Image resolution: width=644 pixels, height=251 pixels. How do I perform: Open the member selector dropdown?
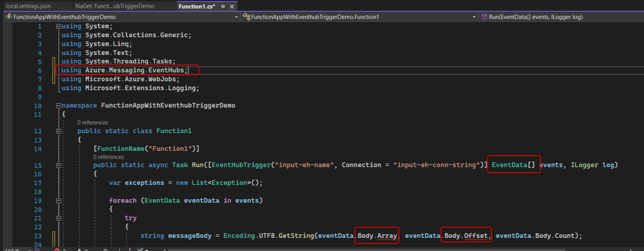[639, 17]
